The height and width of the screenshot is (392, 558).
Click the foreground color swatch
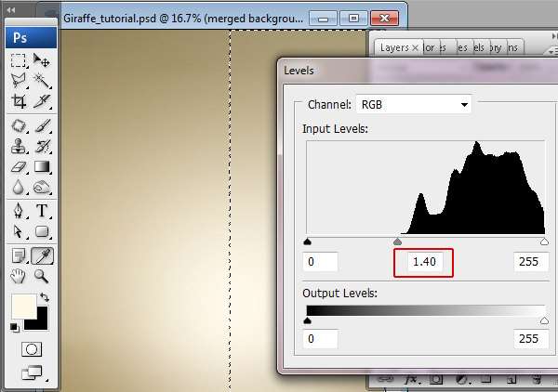[24, 307]
